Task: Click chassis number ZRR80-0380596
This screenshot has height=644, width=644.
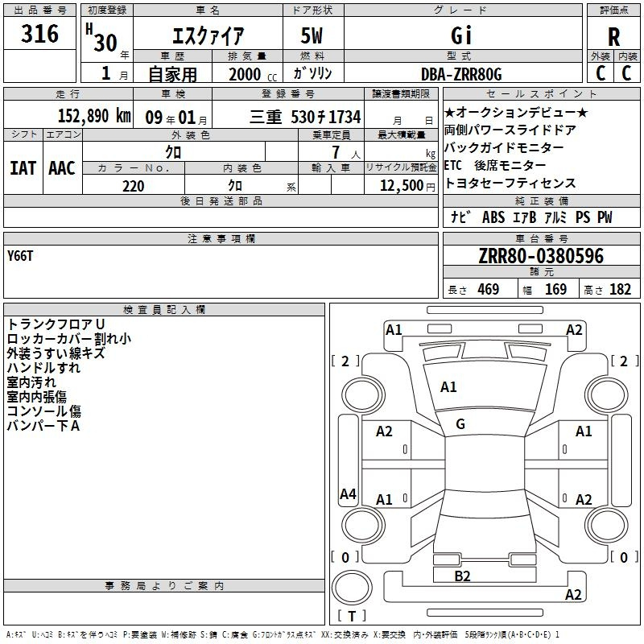Action: click(x=541, y=256)
